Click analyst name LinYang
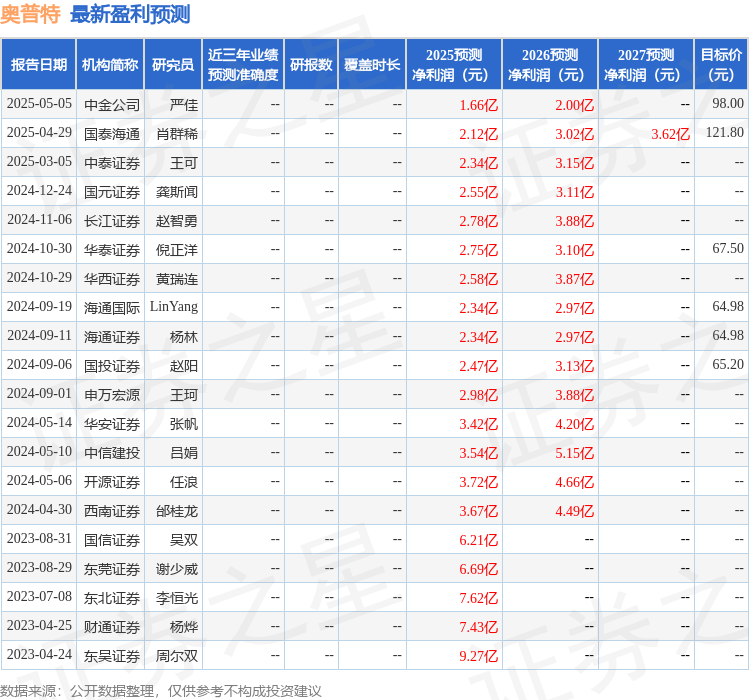Image resolution: width=749 pixels, height=700 pixels. pyautogui.click(x=174, y=307)
